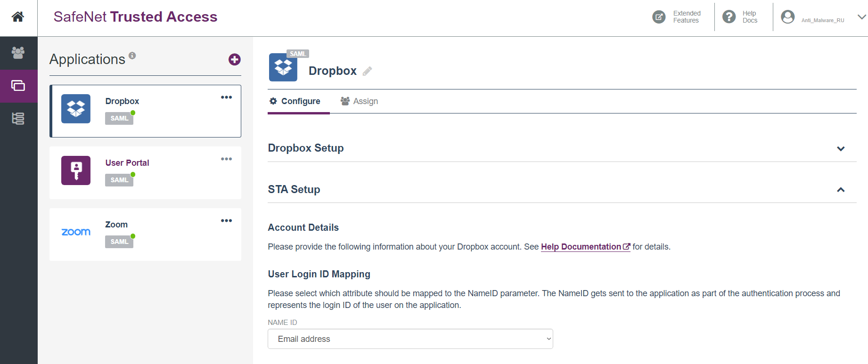Click the STA Setup heading text

[x=294, y=189]
